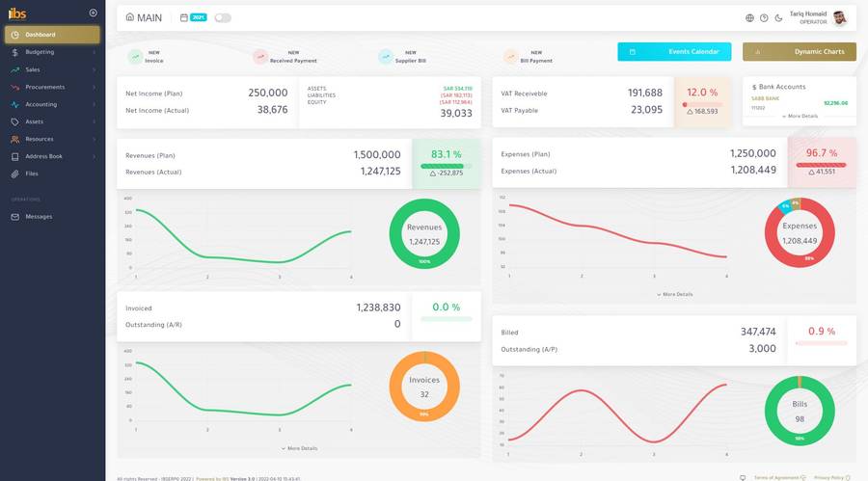The width and height of the screenshot is (868, 481).
Task: Open the Dynamic Charts button
Action: [x=800, y=51]
